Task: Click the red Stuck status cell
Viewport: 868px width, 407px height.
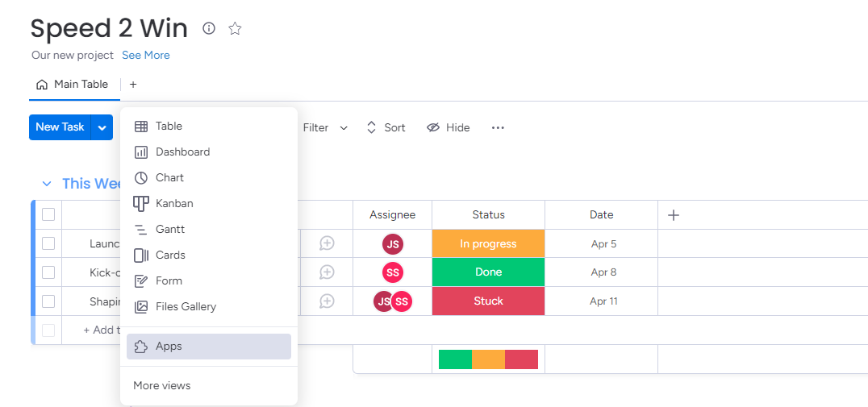Action: (488, 301)
